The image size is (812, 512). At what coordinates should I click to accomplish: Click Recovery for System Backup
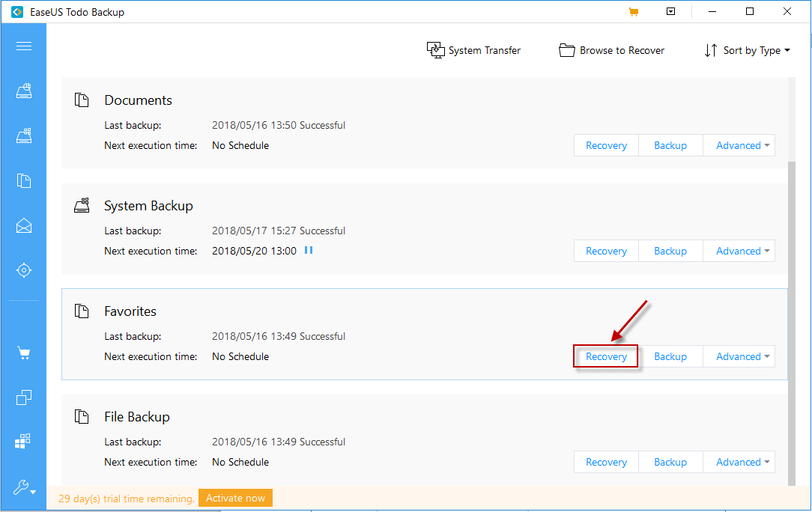606,251
